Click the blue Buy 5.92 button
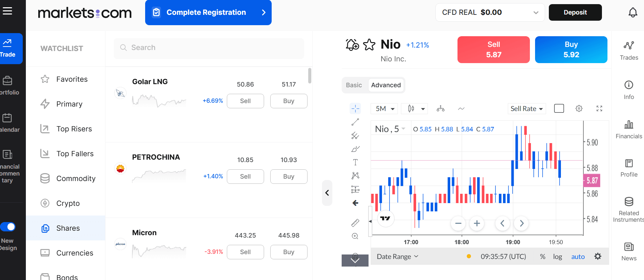The height and width of the screenshot is (280, 644). (571, 50)
